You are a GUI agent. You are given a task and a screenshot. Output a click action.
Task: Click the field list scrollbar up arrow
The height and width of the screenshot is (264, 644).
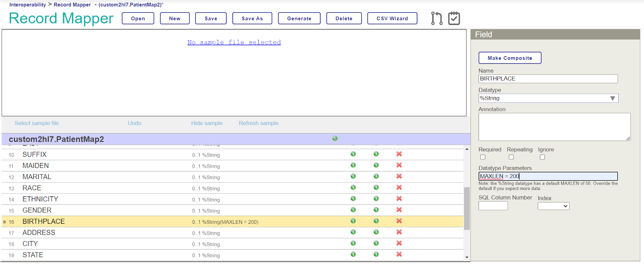(x=467, y=149)
